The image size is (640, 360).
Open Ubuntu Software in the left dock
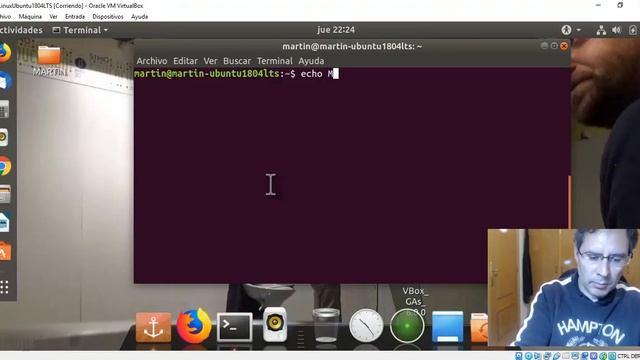[4, 251]
